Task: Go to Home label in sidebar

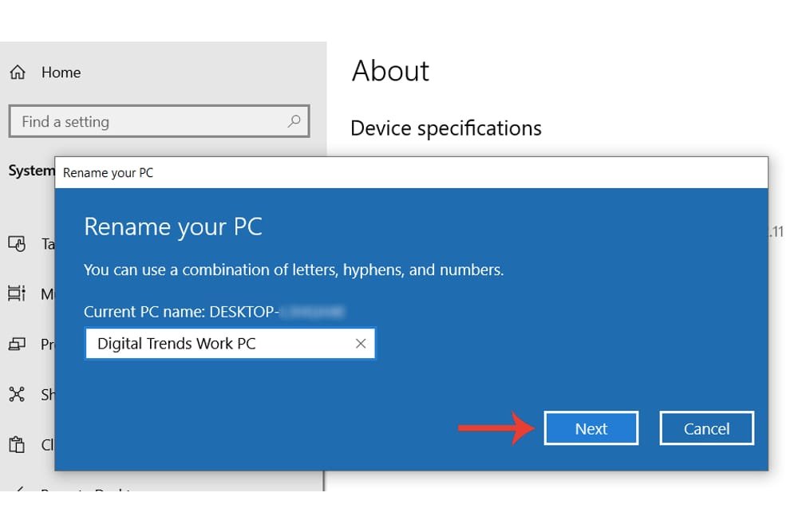Action: (x=61, y=73)
